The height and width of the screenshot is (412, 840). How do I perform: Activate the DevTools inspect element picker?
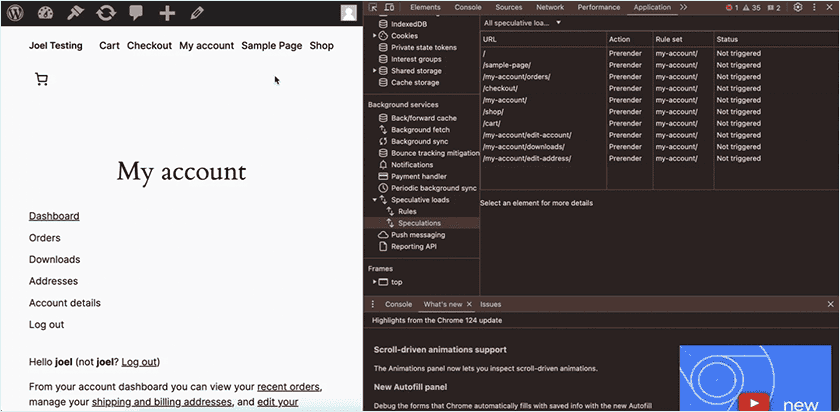pyautogui.click(x=374, y=7)
